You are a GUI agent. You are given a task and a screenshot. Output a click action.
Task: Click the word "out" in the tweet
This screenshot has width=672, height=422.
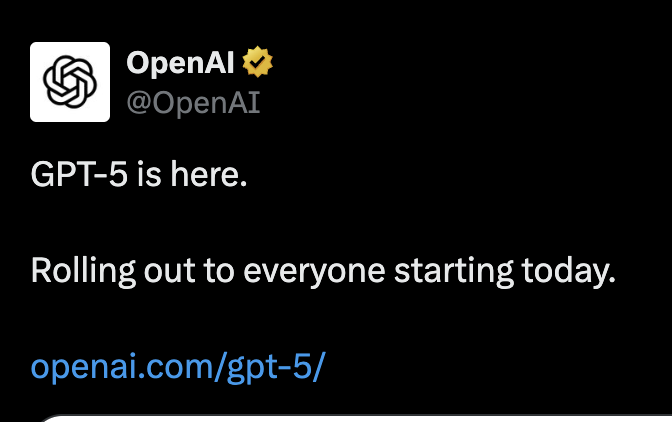[x=169, y=272]
